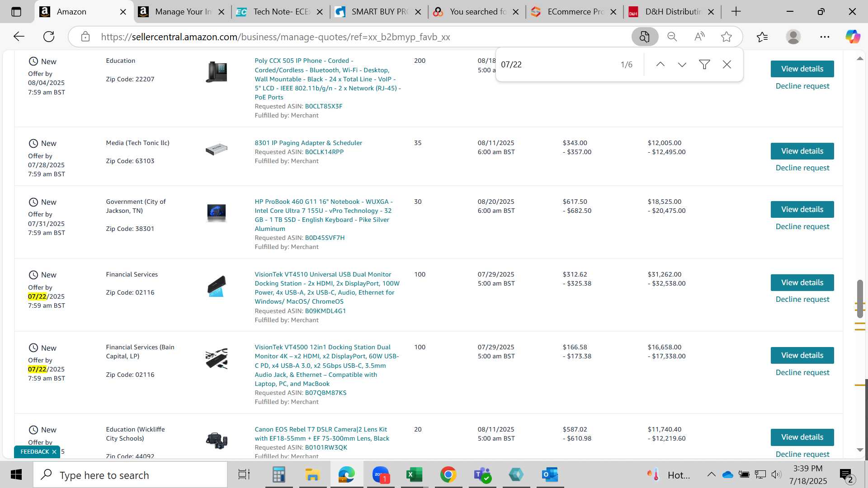This screenshot has width=868, height=488.
Task: Open Windows Start menu
Action: pyautogui.click(x=16, y=475)
